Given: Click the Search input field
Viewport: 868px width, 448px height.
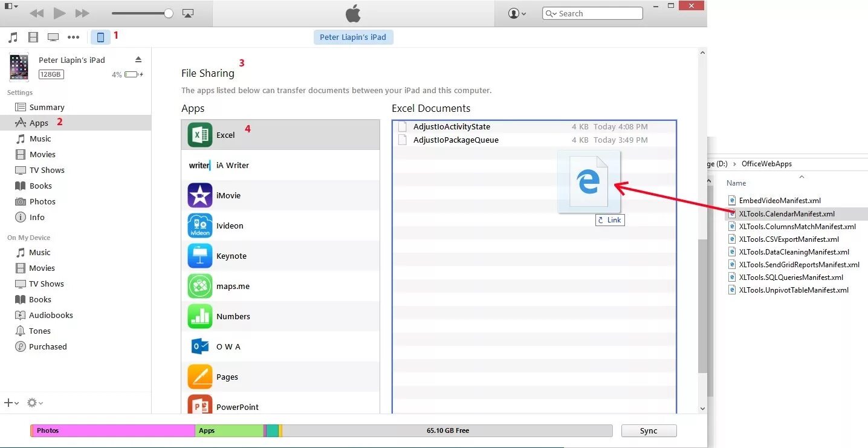Looking at the screenshot, I should pyautogui.click(x=592, y=13).
